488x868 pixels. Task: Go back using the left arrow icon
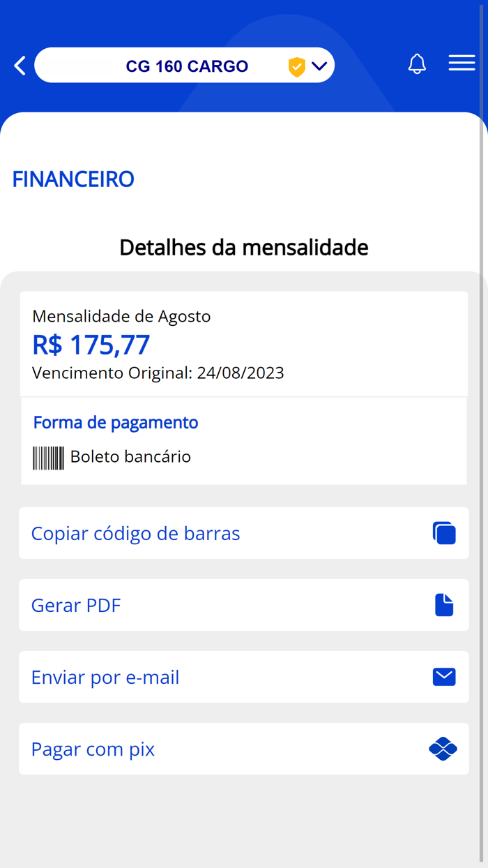click(19, 65)
